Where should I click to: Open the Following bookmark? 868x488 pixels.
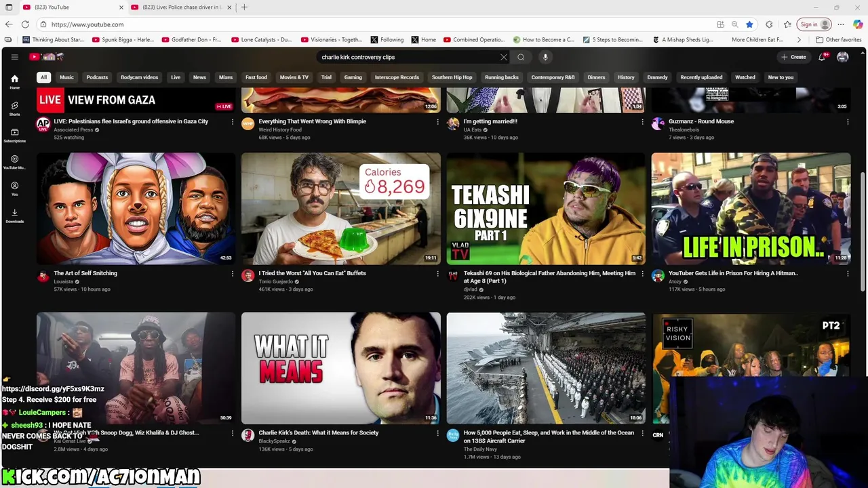coord(387,40)
